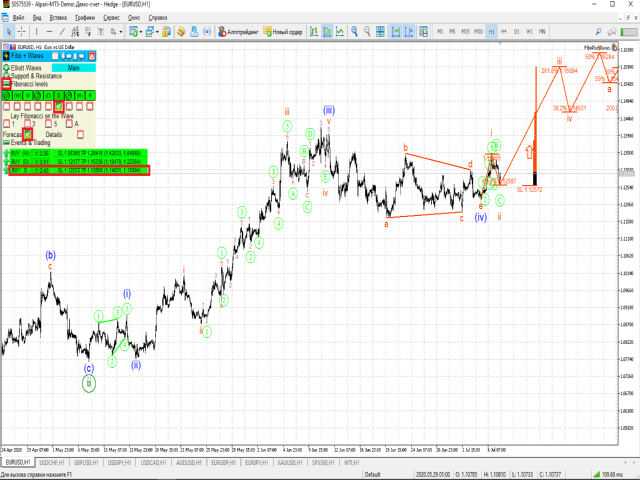Screen dimensions: 640x480
Task: Select the Fibonacci retracement tool
Action: pos(88,31)
